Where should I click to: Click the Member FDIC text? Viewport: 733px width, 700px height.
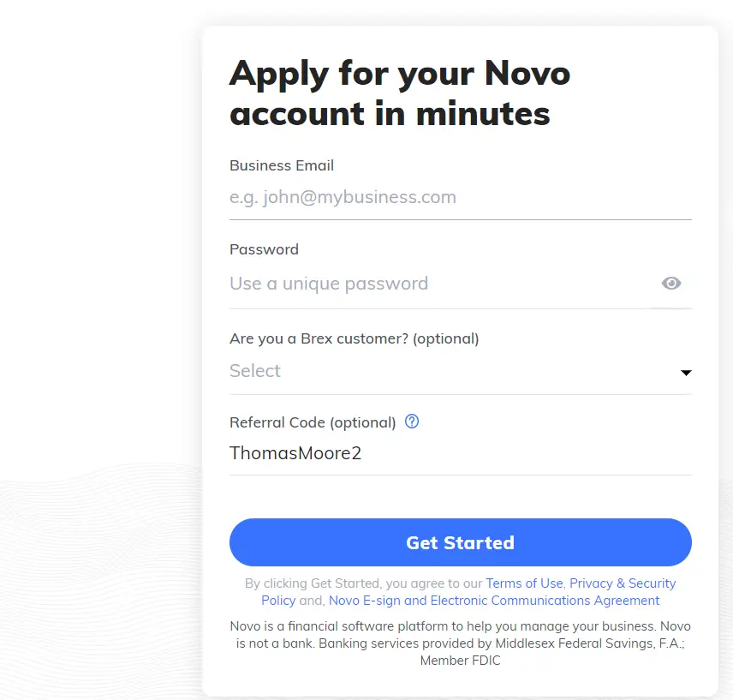[461, 661]
